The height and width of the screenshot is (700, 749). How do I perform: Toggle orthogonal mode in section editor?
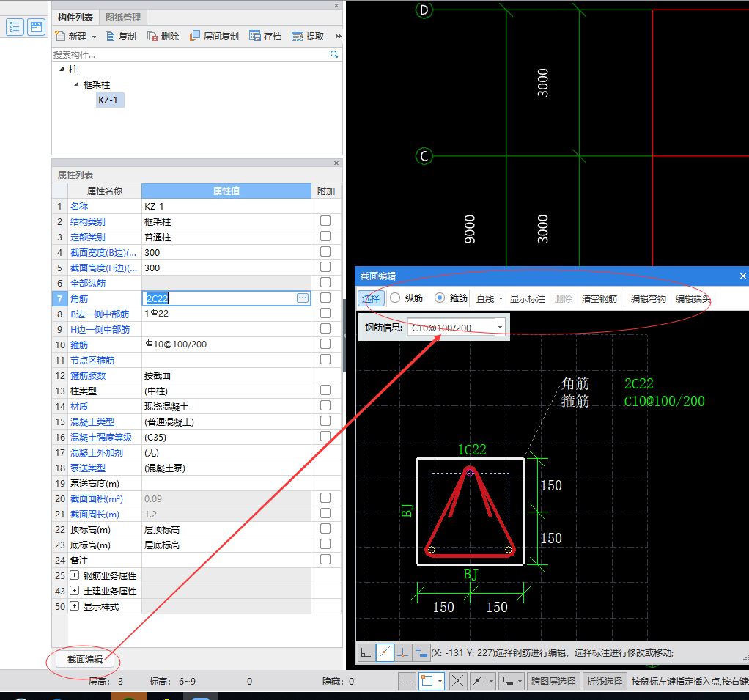[x=366, y=652]
